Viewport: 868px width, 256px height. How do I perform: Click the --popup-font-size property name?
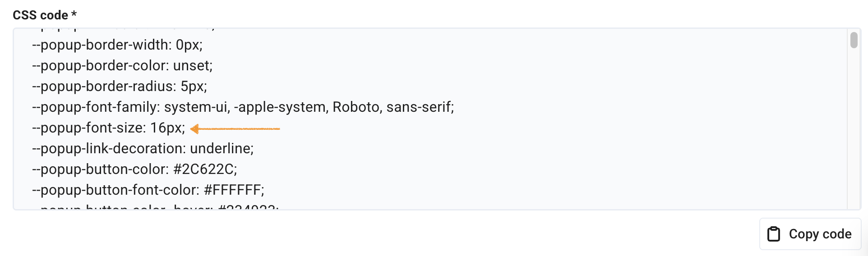(88, 128)
